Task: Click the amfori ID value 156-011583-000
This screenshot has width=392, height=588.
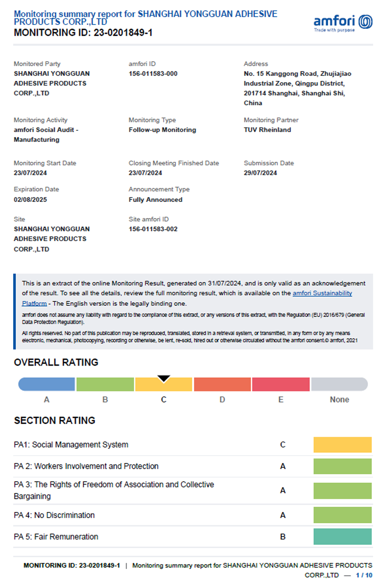Action: (x=153, y=73)
